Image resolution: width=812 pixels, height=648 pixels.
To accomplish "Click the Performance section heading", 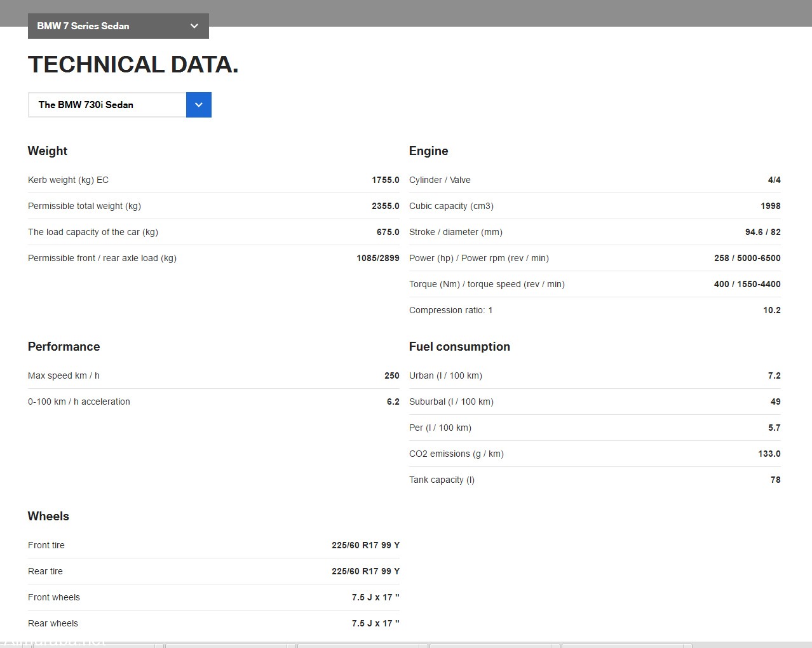I will pos(64,347).
